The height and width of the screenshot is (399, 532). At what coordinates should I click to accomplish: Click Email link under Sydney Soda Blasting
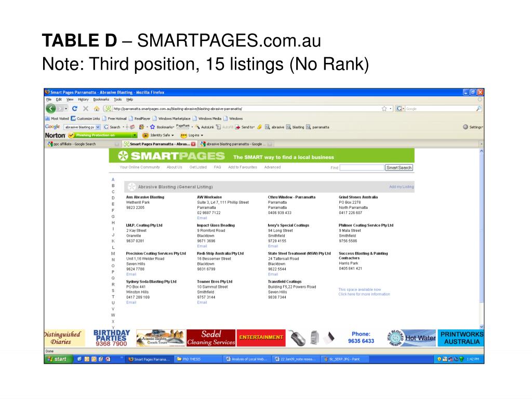coord(131,302)
